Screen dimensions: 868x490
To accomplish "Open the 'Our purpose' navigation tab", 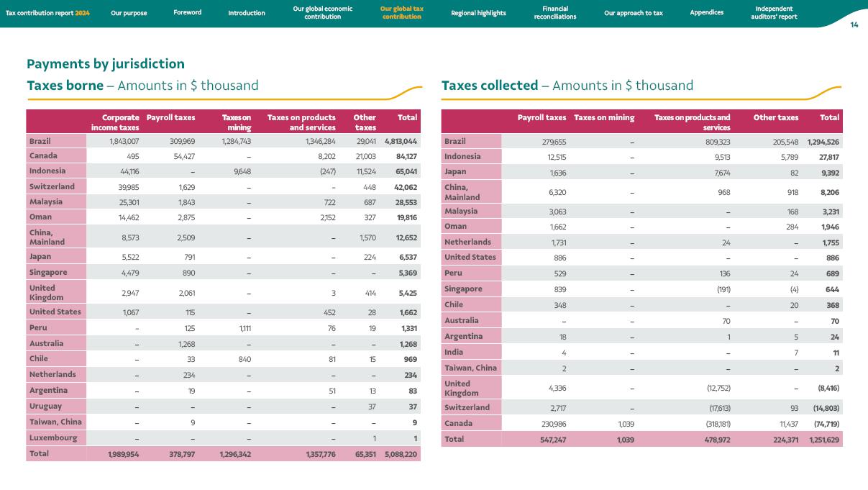I will click(x=129, y=13).
